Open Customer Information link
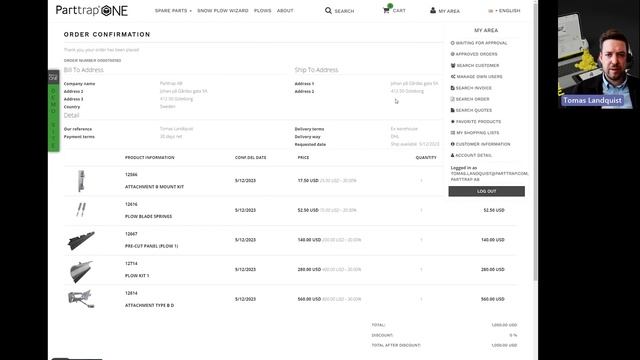 (483, 144)
